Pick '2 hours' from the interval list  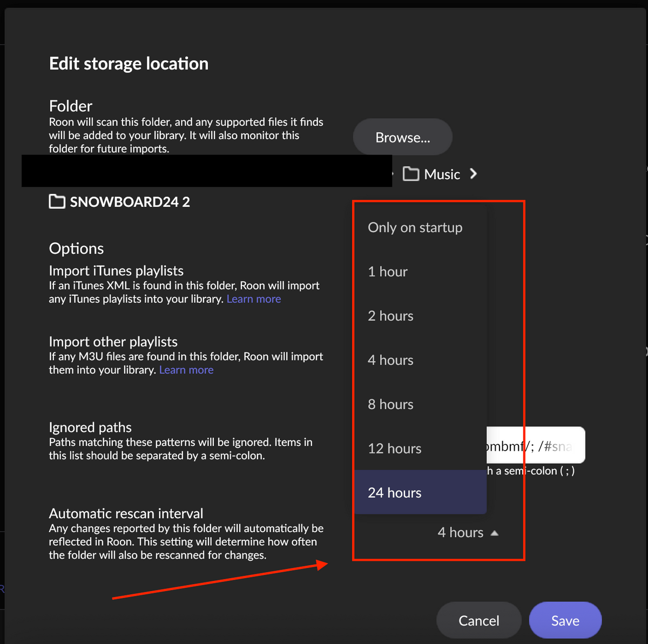(390, 316)
